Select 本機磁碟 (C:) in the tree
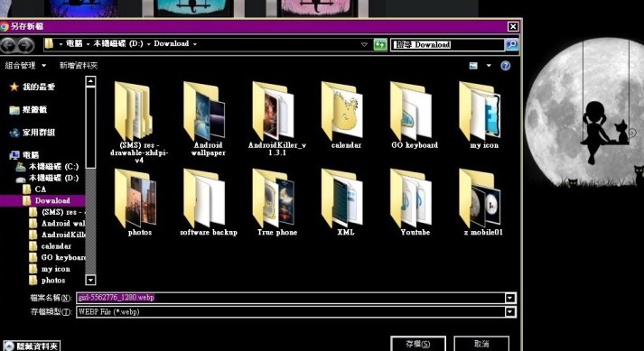The width and height of the screenshot is (644, 351). point(47,167)
